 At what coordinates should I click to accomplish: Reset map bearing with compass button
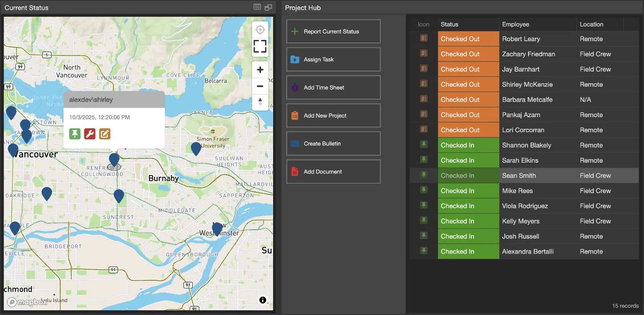click(260, 102)
